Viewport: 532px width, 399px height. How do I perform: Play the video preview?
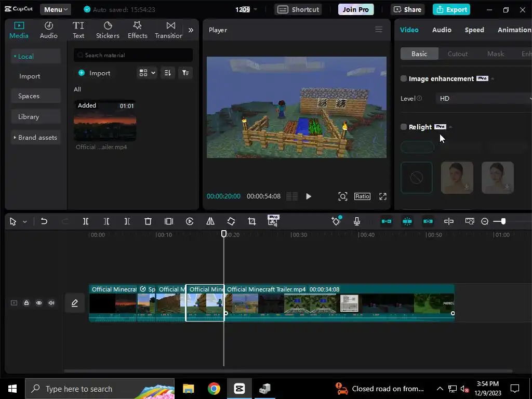coord(309,196)
